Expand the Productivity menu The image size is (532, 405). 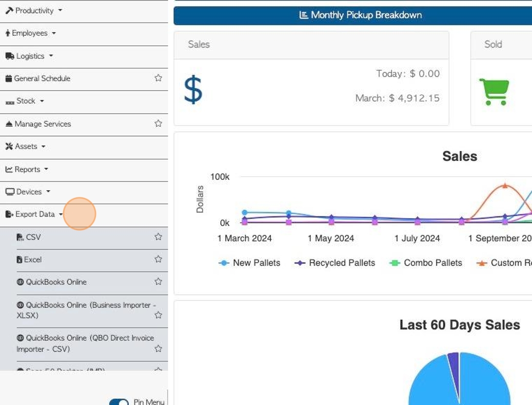(x=34, y=11)
